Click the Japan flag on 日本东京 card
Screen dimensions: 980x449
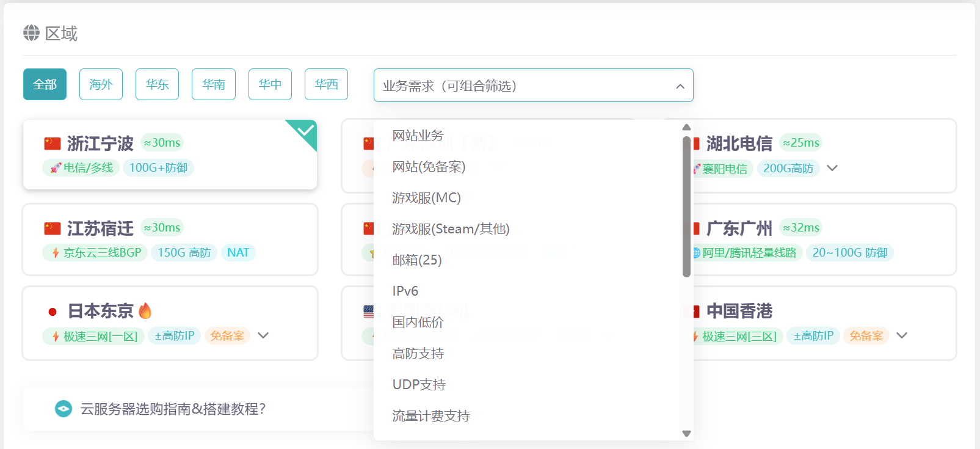53,312
